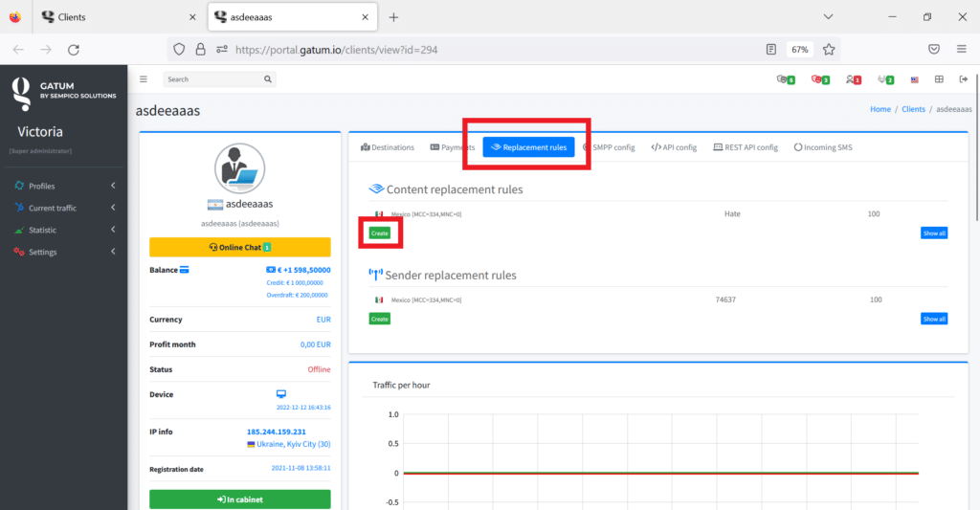Open the list all tabs dropdown
The width and height of the screenshot is (980, 510).
[x=828, y=17]
